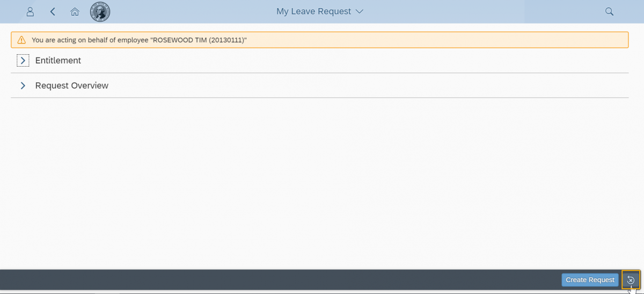
Task: Click the orange warning triangle icon
Action: [21, 40]
